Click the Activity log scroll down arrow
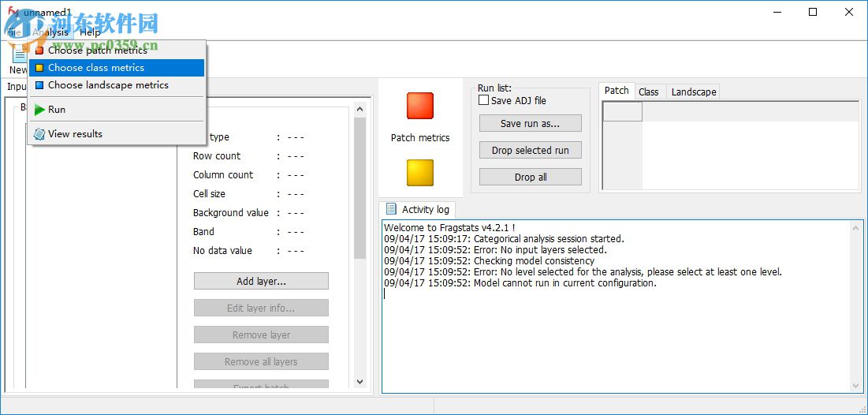This screenshot has height=415, width=868. coord(856,386)
